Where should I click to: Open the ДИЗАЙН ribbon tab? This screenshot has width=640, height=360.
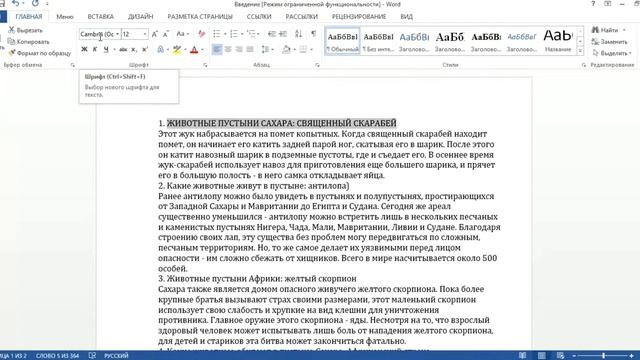coord(140,17)
